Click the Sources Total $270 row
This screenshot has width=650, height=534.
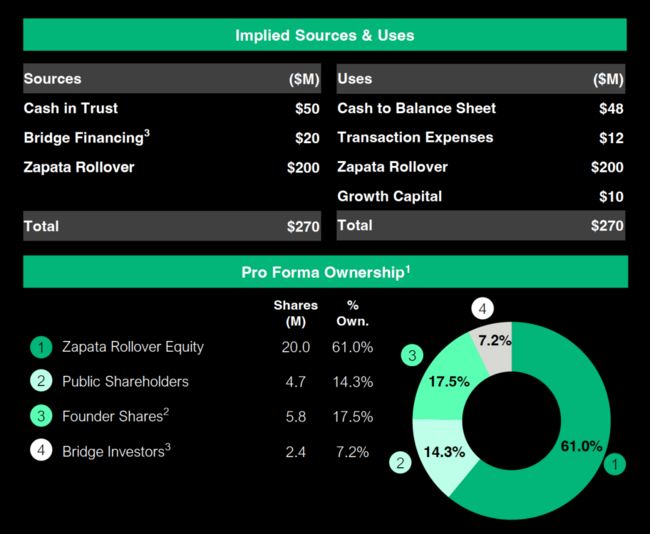point(172,226)
